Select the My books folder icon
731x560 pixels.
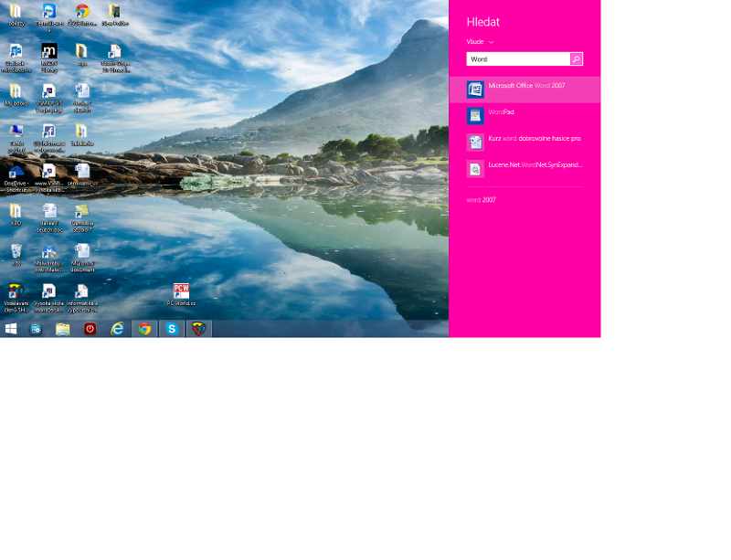click(16, 95)
